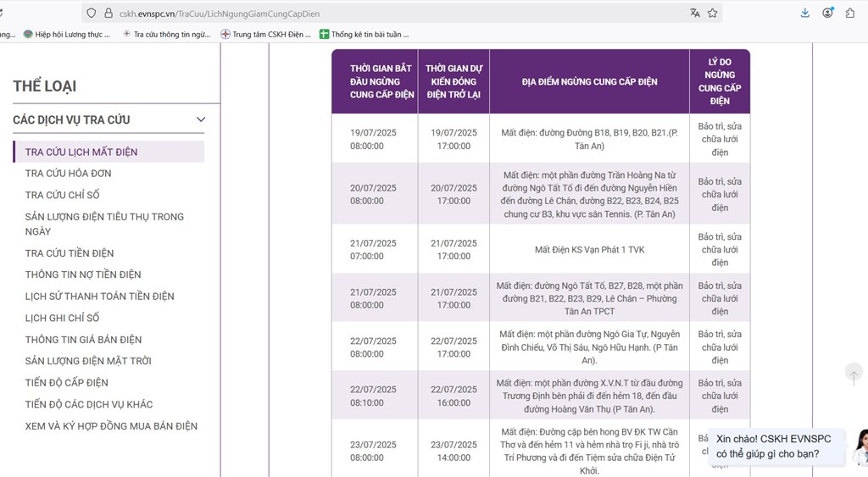
Task: Click the reason cell in the 19/07/2025 row
Action: tap(720, 139)
